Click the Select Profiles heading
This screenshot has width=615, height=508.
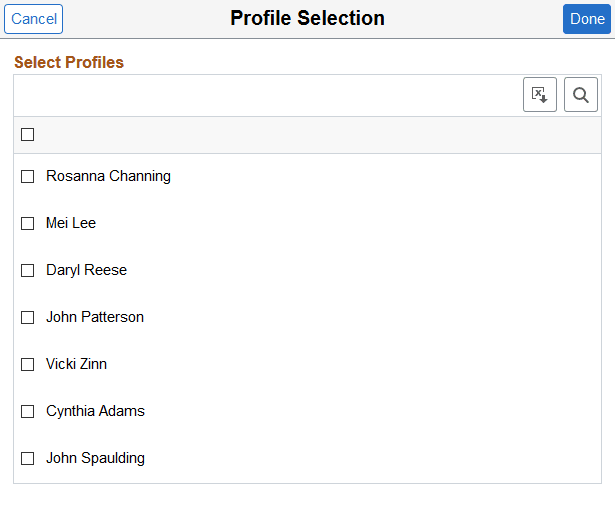[69, 62]
